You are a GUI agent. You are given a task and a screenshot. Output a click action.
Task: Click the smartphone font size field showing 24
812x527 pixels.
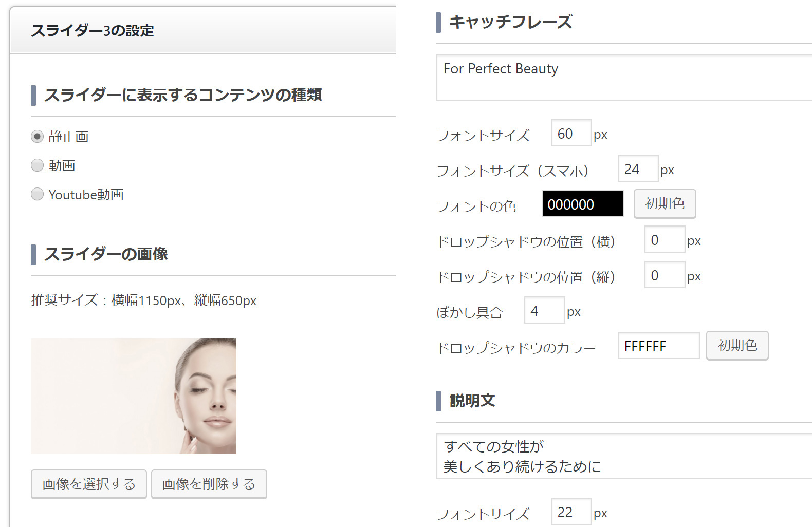pyautogui.click(x=638, y=168)
